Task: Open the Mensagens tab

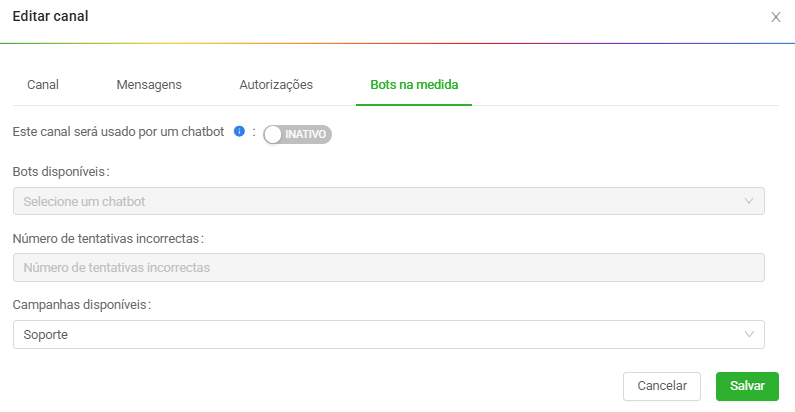Action: point(149,85)
